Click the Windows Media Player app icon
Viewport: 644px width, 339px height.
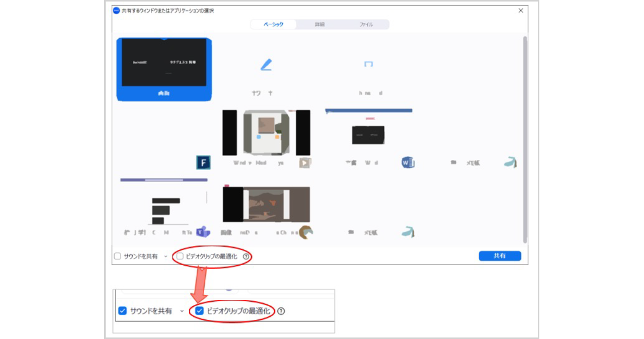(305, 162)
